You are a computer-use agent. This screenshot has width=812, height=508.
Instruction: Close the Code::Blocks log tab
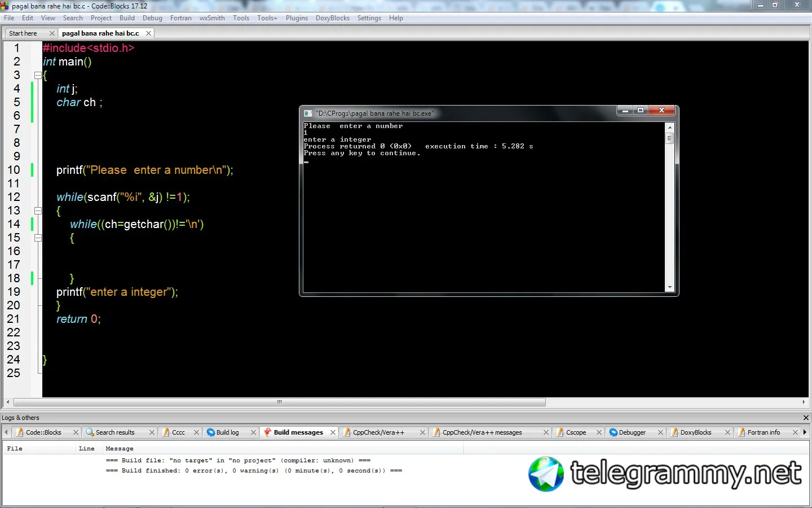click(x=76, y=432)
